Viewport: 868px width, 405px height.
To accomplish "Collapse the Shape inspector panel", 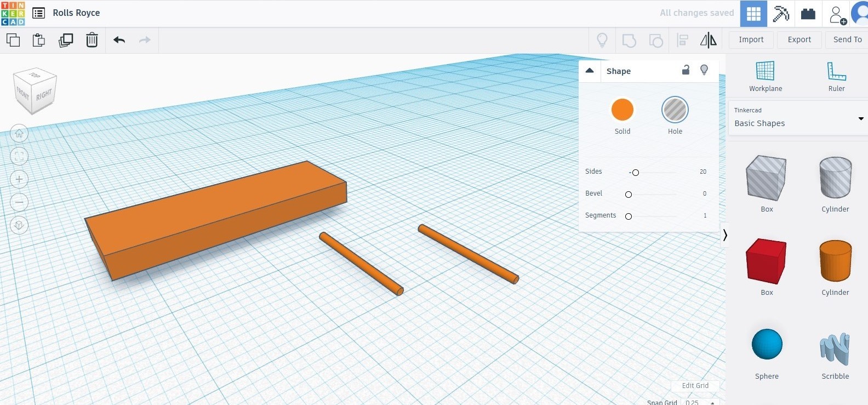I will (x=590, y=71).
